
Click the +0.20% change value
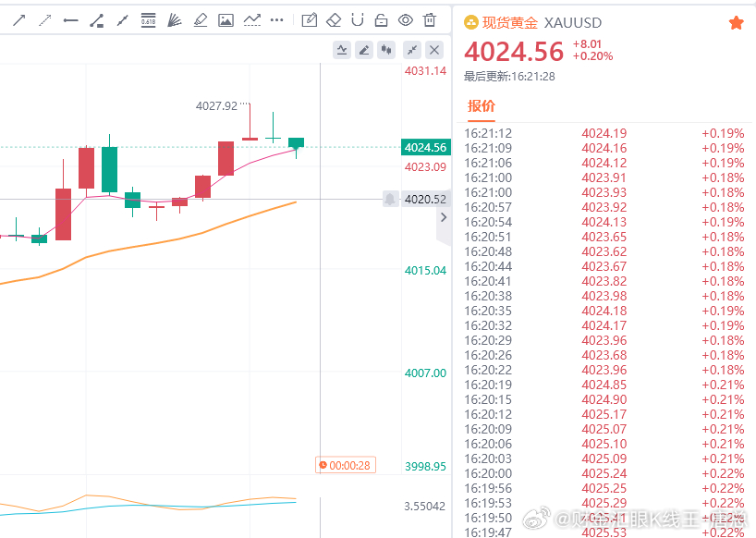pos(592,56)
